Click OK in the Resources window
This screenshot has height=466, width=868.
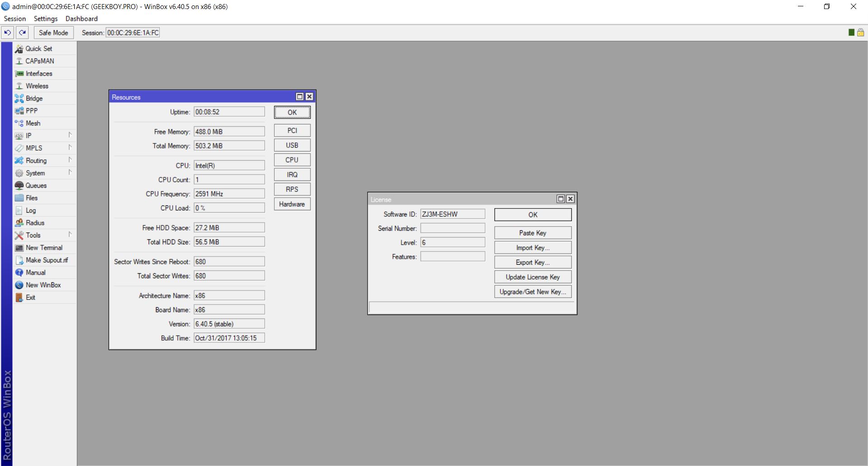292,112
